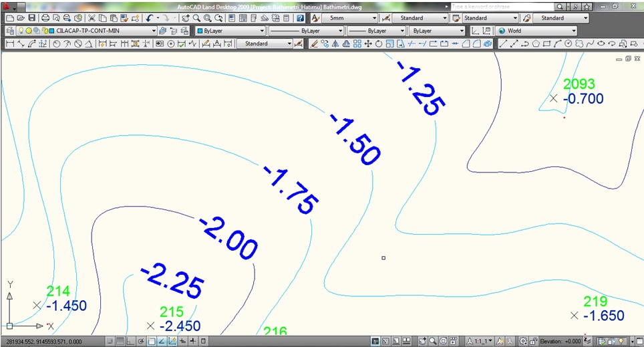Toggle Dynamic Input in status bar
The height and width of the screenshot is (347, 644).
pyautogui.click(x=182, y=341)
